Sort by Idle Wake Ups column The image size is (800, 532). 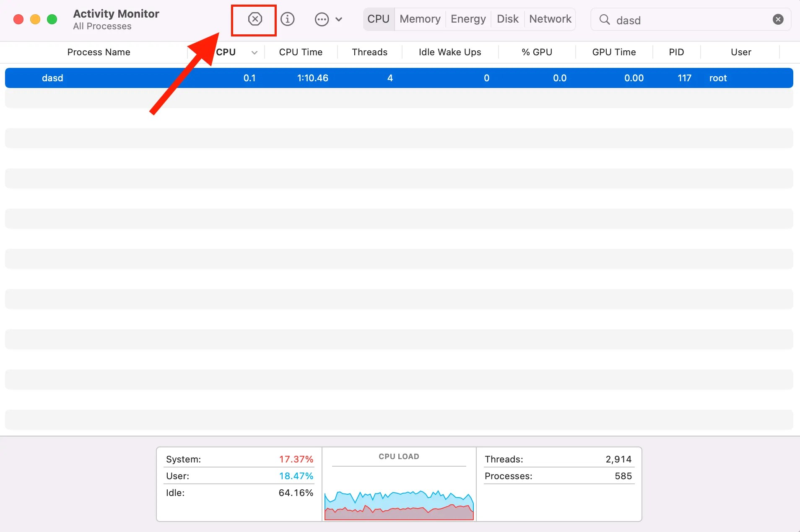(450, 52)
